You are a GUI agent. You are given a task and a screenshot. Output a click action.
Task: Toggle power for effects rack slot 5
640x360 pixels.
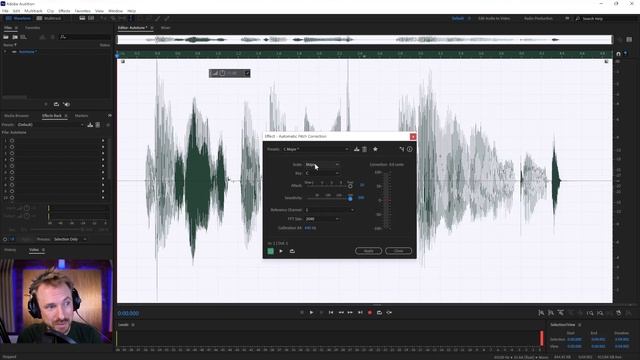point(12,166)
